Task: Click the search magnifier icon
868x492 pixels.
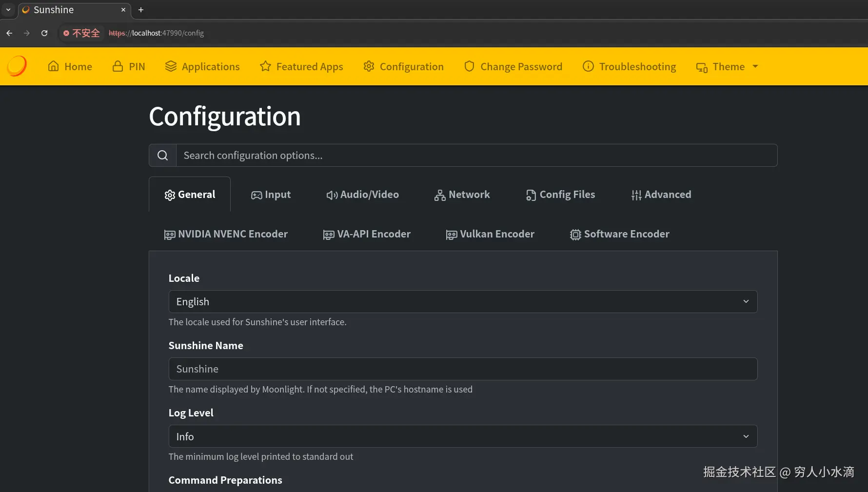Action: pos(162,156)
